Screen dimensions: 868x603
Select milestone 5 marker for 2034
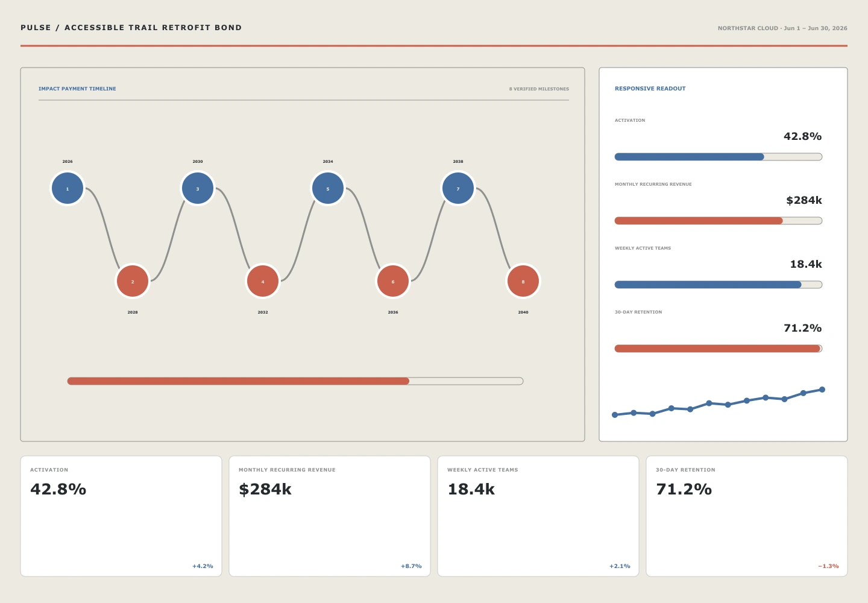[x=328, y=189]
